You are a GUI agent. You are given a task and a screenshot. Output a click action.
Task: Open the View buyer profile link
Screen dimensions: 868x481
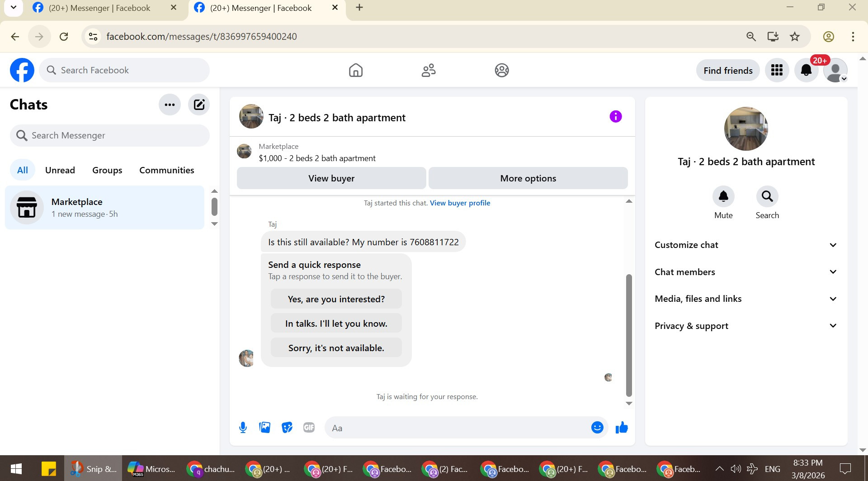(460, 203)
